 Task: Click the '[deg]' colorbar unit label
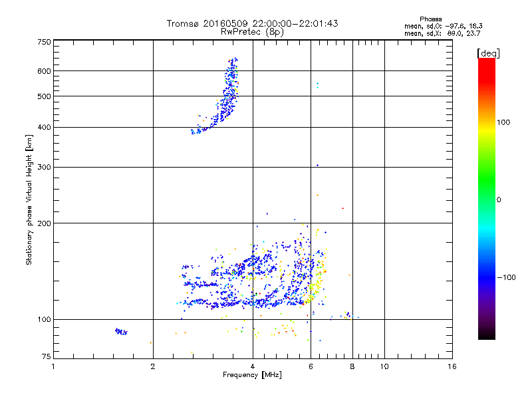click(488, 53)
